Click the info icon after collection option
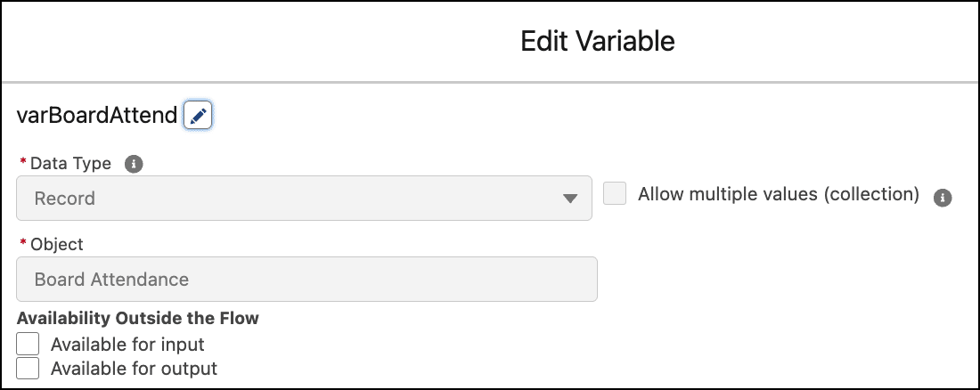Image resolution: width=980 pixels, height=390 pixels. [x=943, y=198]
